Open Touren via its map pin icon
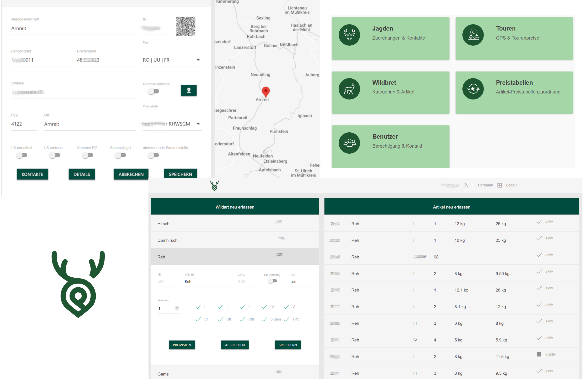This screenshot has width=588, height=382. point(473,35)
